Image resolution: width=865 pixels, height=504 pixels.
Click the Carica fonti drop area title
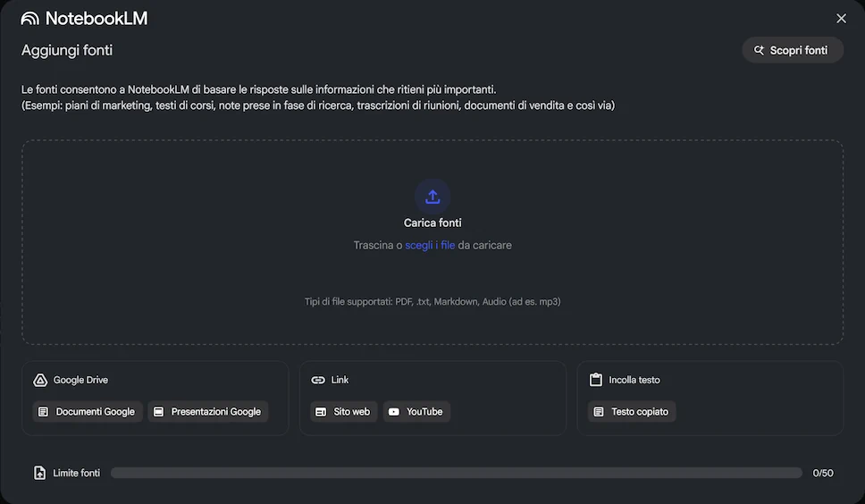[x=432, y=223]
